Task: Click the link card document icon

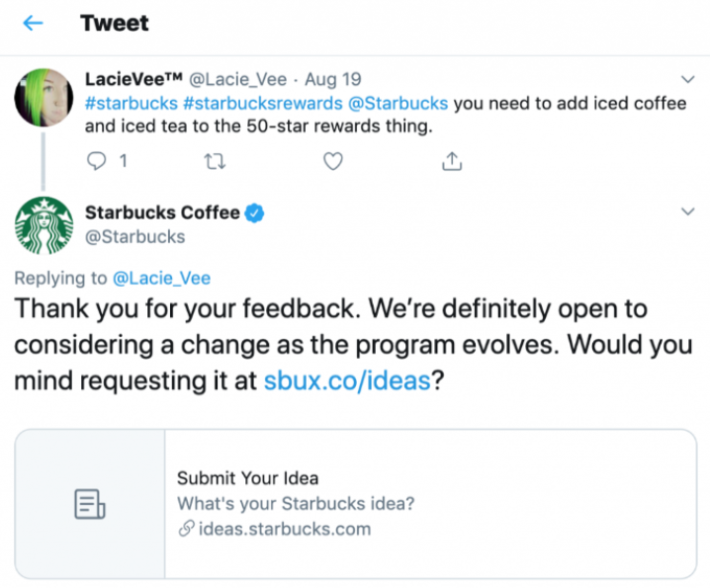Action: (x=90, y=504)
